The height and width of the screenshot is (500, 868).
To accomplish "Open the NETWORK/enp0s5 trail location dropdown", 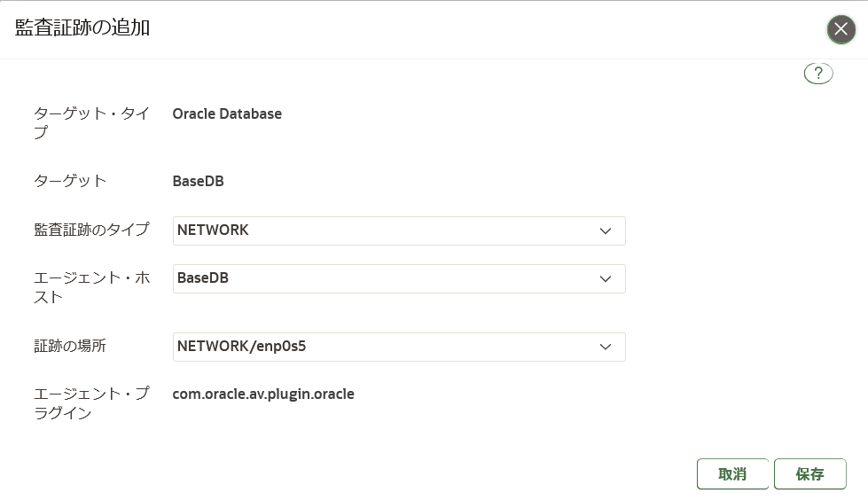I will pos(399,348).
